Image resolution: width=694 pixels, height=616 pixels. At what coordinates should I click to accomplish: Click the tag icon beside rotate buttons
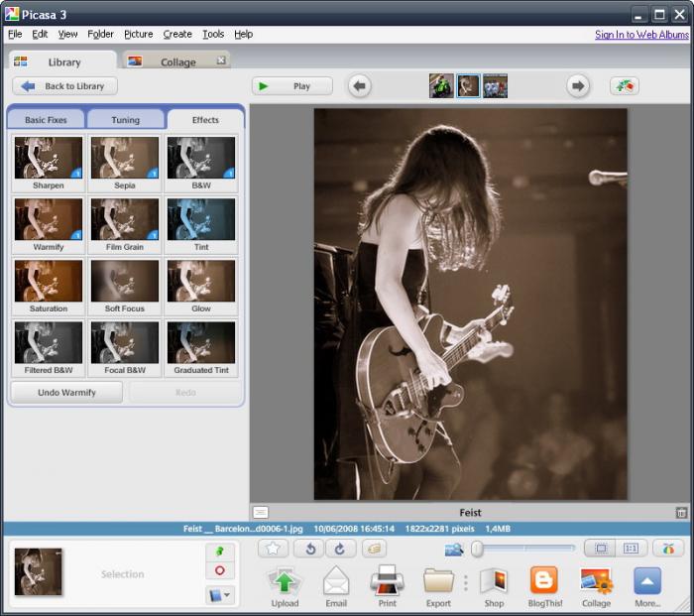pos(375,549)
